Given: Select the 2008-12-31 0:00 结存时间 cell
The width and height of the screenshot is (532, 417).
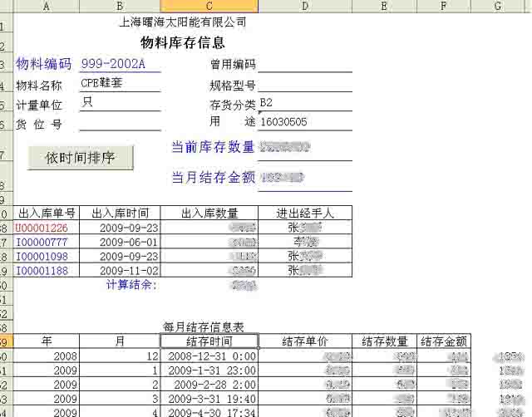Looking at the screenshot, I should pyautogui.click(x=209, y=356).
